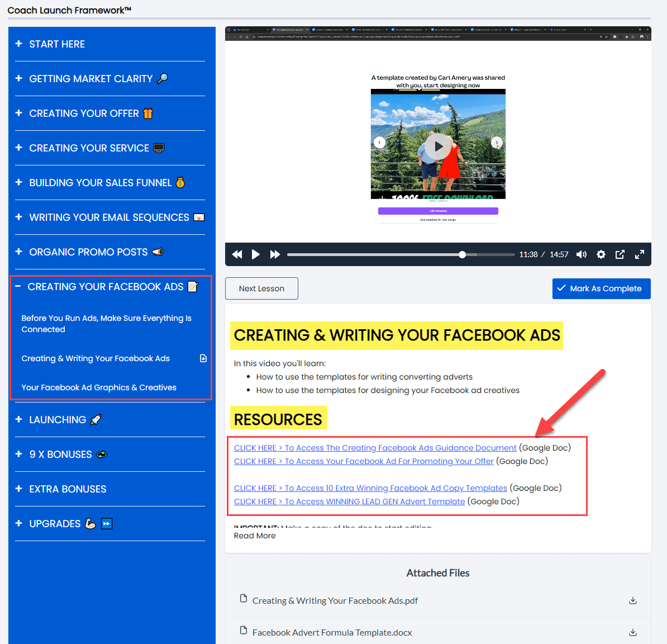
Task: Click the Next Lesson button
Action: pyautogui.click(x=261, y=288)
